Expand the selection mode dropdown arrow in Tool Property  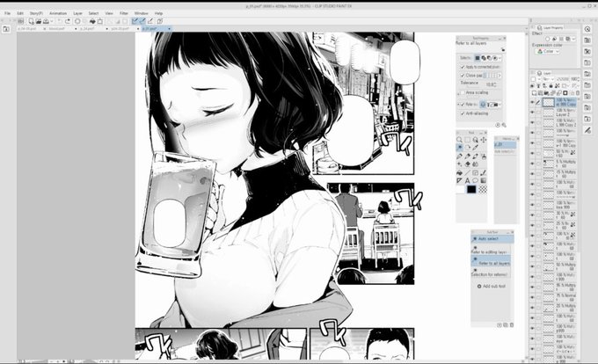[x=500, y=58]
